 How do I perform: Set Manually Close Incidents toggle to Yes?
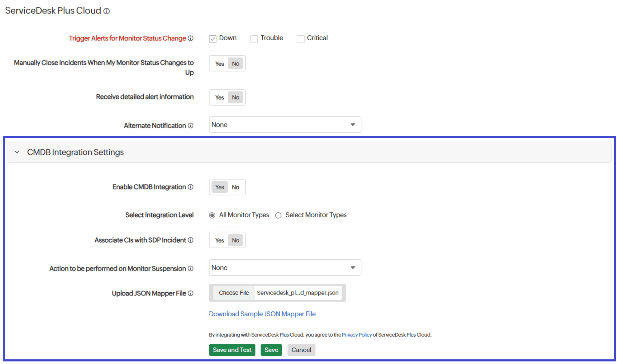pos(220,64)
